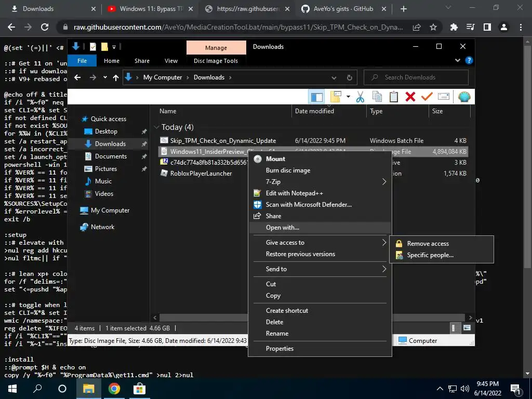Click quick access Properties checkmark icon
The image size is (532, 399).
point(93,47)
